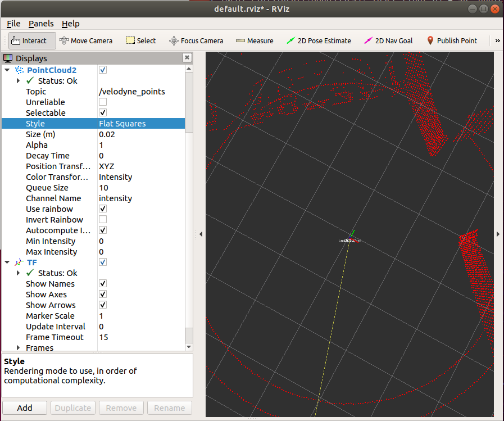Uncheck Show Names under TF

(x=103, y=284)
